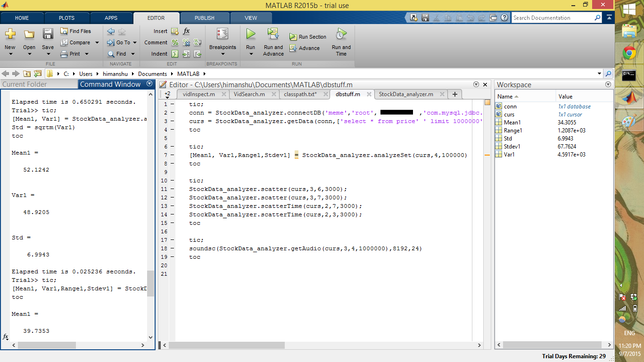This screenshot has height=362, width=644.
Task: Click the wrap comments icon
Action: pos(198,42)
